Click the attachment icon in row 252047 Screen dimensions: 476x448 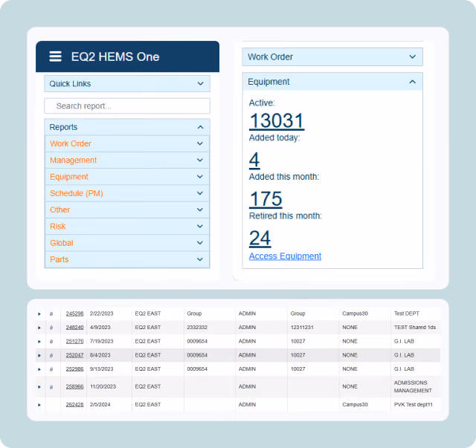pyautogui.click(x=51, y=355)
